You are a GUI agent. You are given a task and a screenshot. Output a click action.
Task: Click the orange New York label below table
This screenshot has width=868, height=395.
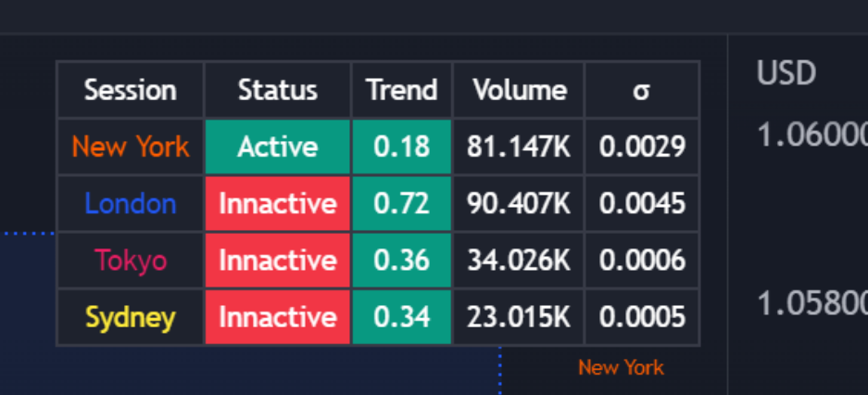coord(621,368)
